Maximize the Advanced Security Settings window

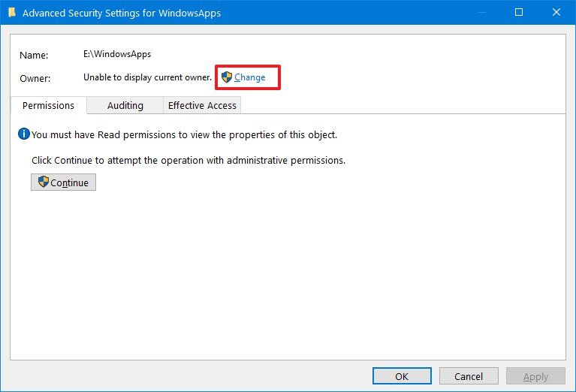[x=518, y=13]
